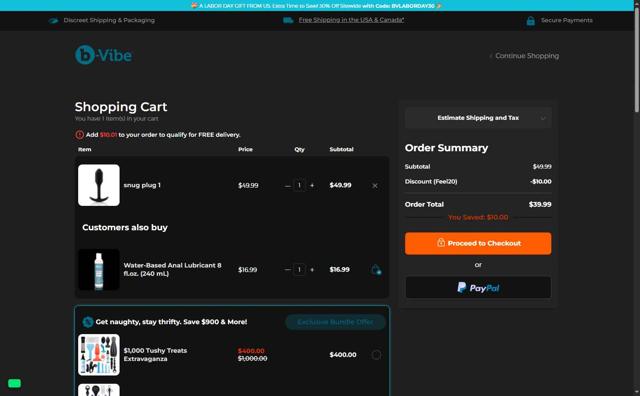Click the lock icon in Proceed to Checkout

[441, 242]
